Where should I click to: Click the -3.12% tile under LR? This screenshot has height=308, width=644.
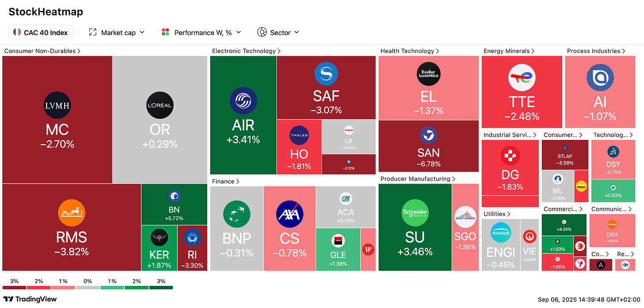[349, 164]
